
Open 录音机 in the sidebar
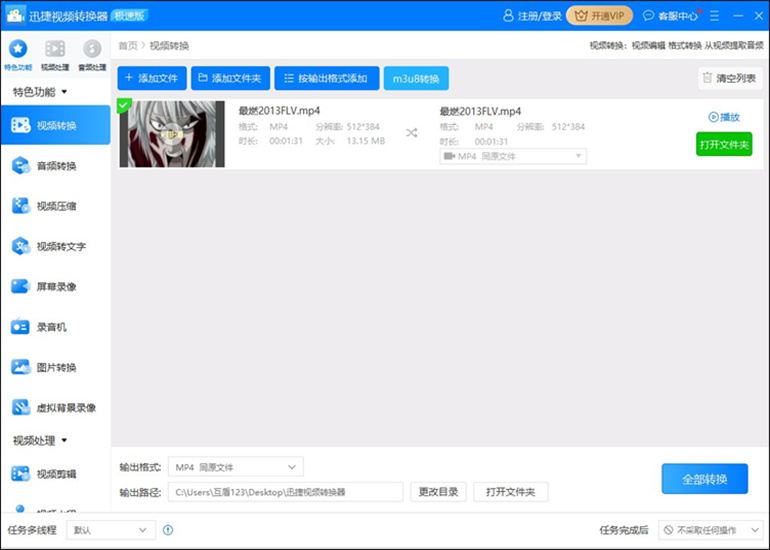click(55, 327)
